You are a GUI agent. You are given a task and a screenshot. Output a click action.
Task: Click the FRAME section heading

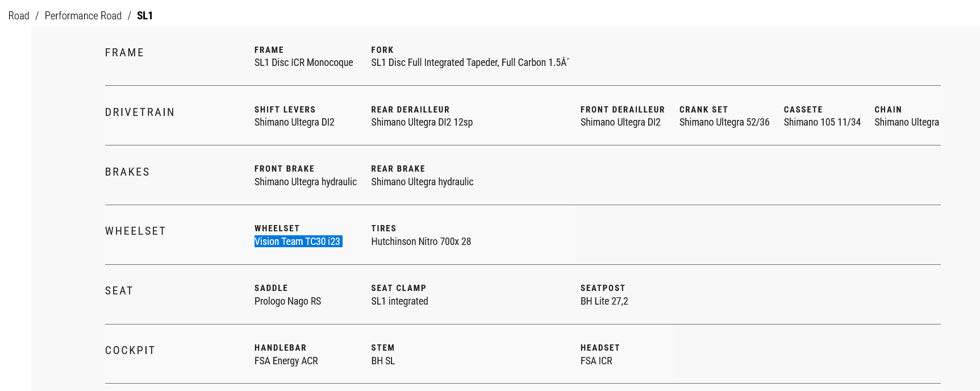[x=124, y=53]
